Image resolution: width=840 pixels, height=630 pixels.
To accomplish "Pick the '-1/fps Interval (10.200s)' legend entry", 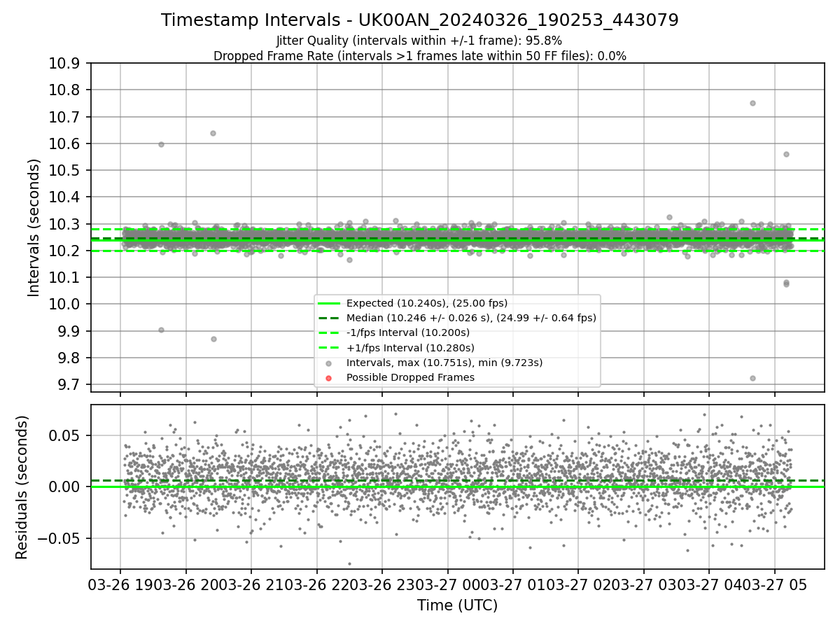I will coord(408,332).
